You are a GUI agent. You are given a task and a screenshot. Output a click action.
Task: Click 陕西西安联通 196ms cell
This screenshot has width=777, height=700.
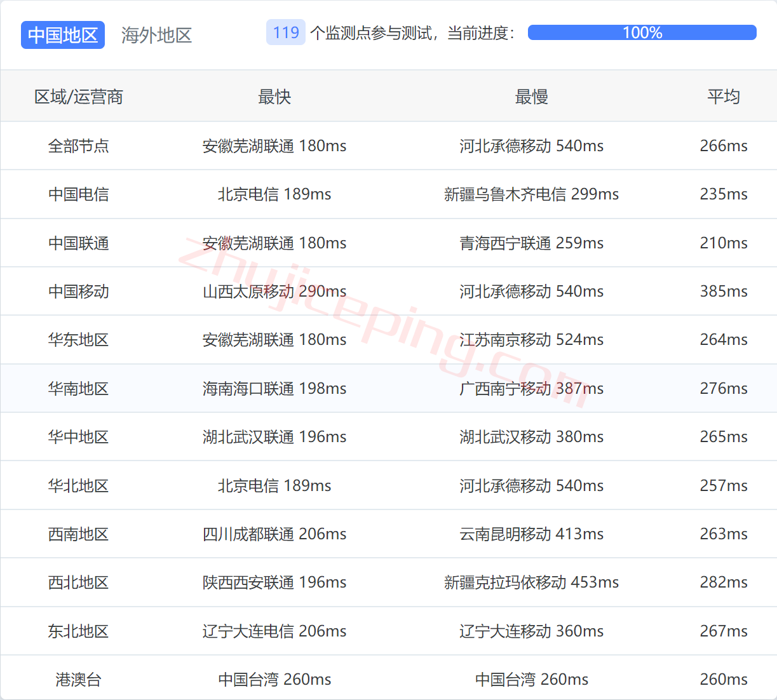[274, 582]
